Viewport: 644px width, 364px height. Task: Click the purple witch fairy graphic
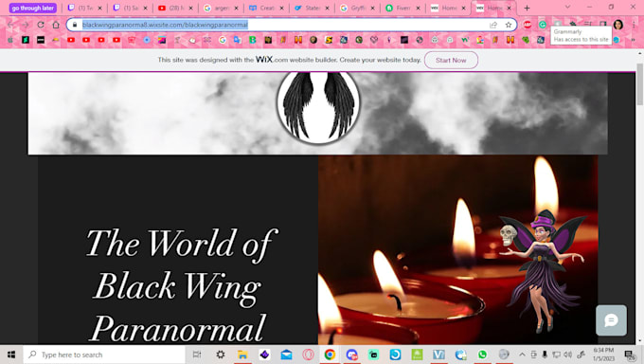[x=543, y=271]
